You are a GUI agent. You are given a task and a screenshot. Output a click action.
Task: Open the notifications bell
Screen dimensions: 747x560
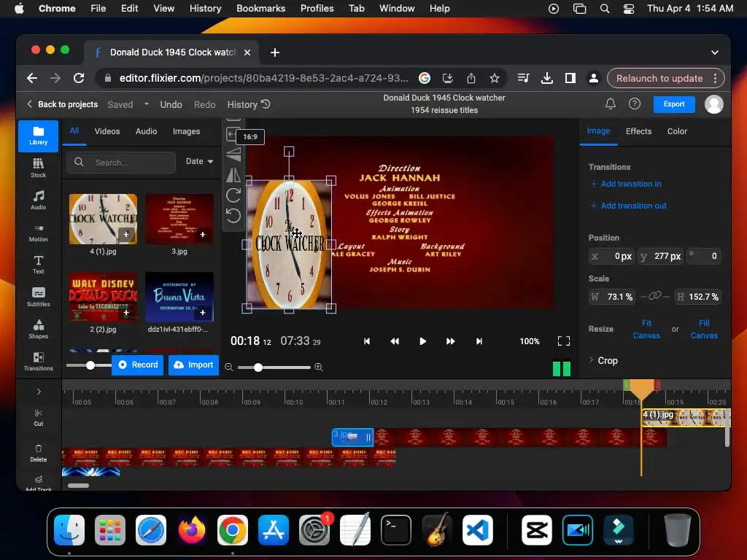611,104
